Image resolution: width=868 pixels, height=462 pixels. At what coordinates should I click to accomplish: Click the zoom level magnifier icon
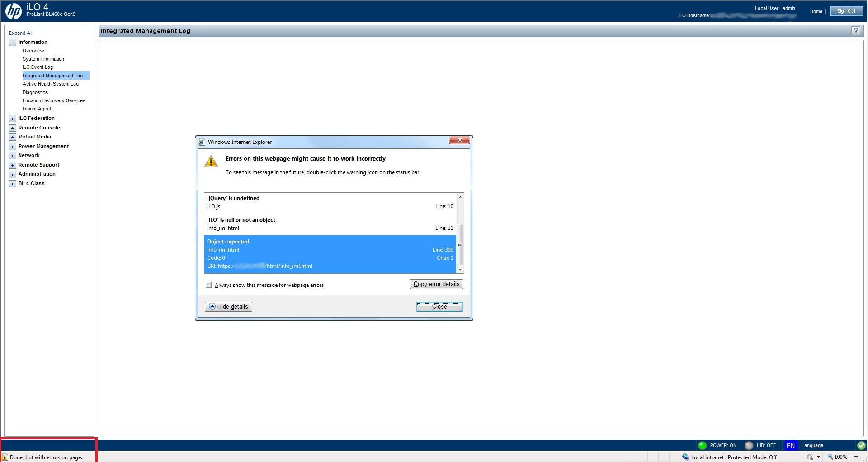coord(830,457)
